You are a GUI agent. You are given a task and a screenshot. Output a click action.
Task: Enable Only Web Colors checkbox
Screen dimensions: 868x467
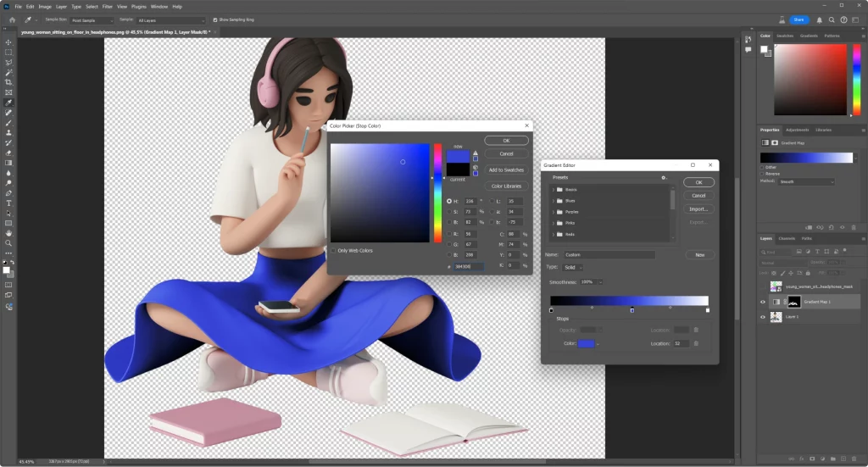333,251
